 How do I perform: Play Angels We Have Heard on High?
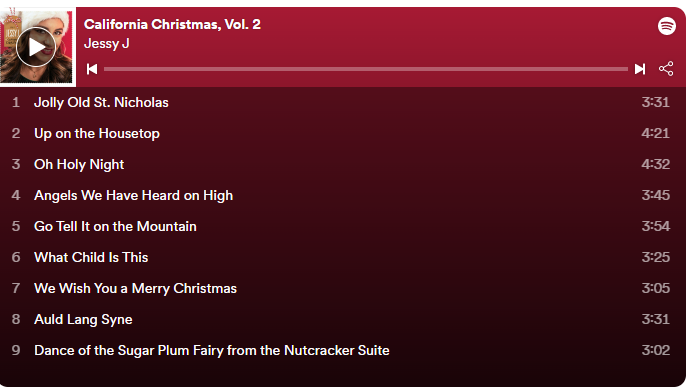[x=343, y=195]
